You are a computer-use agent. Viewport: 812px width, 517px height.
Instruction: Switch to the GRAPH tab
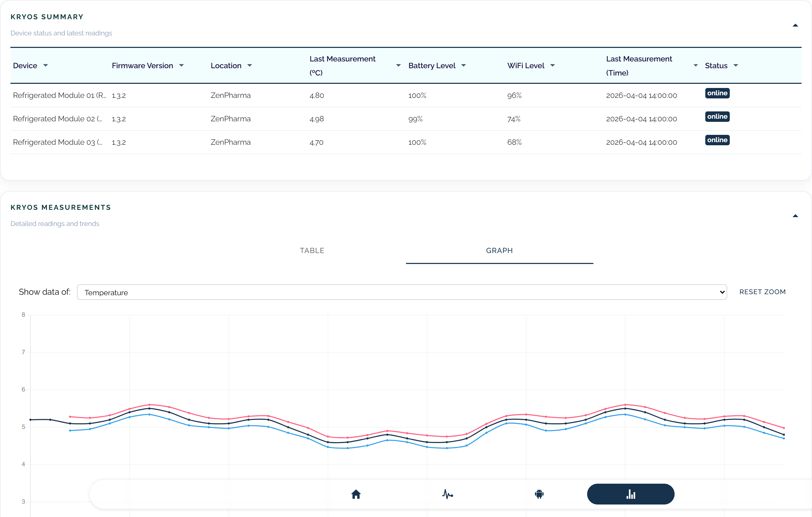499,250
